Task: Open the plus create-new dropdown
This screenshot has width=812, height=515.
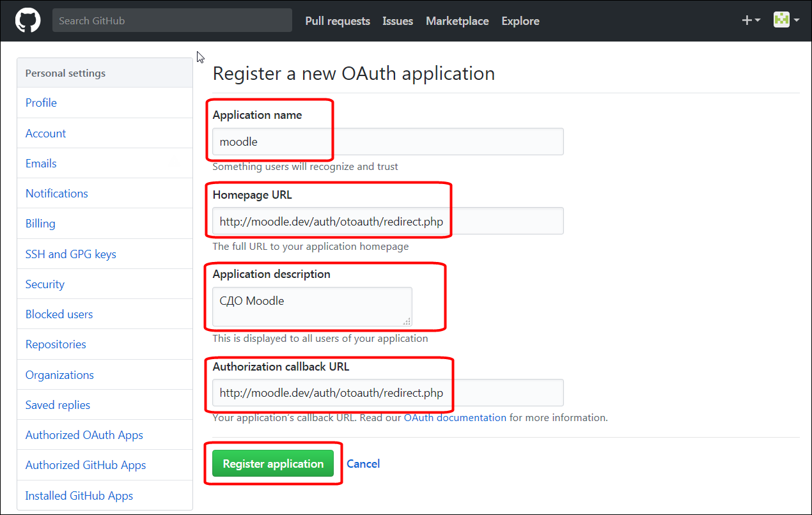Action: (751, 20)
